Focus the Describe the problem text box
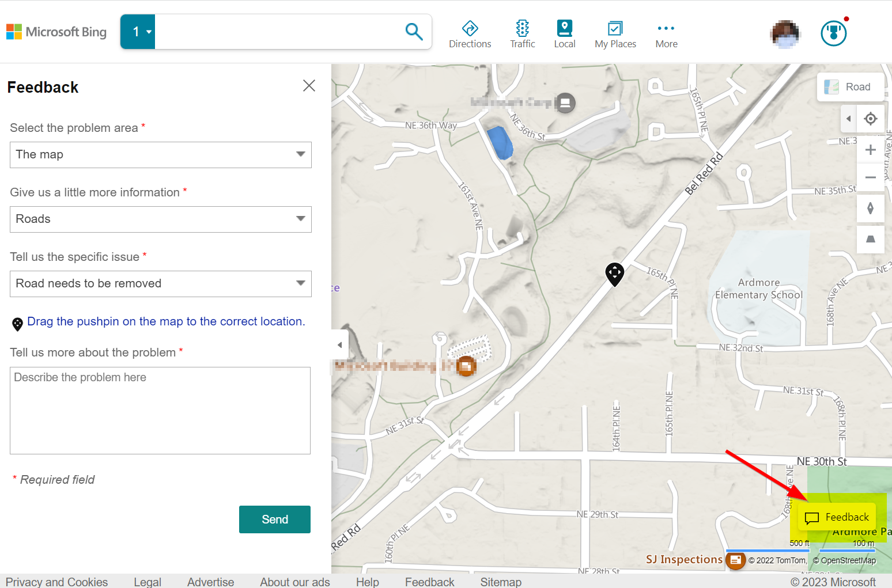Image resolution: width=892 pixels, height=588 pixels. point(160,411)
